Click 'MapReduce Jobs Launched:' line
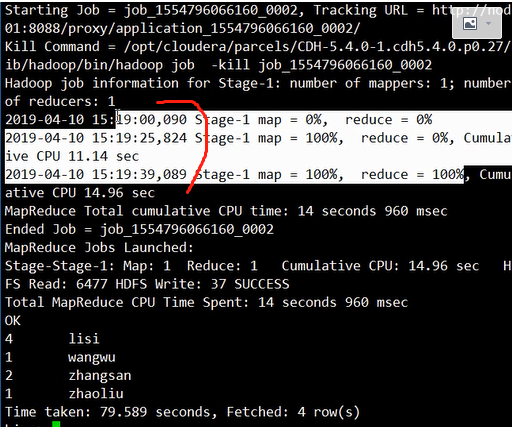This screenshot has height=427, width=523. coord(99,248)
